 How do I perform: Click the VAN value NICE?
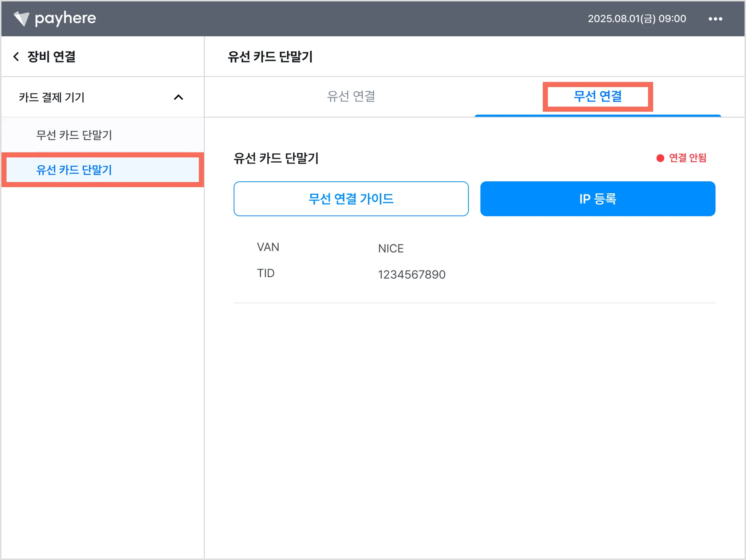[x=390, y=248]
